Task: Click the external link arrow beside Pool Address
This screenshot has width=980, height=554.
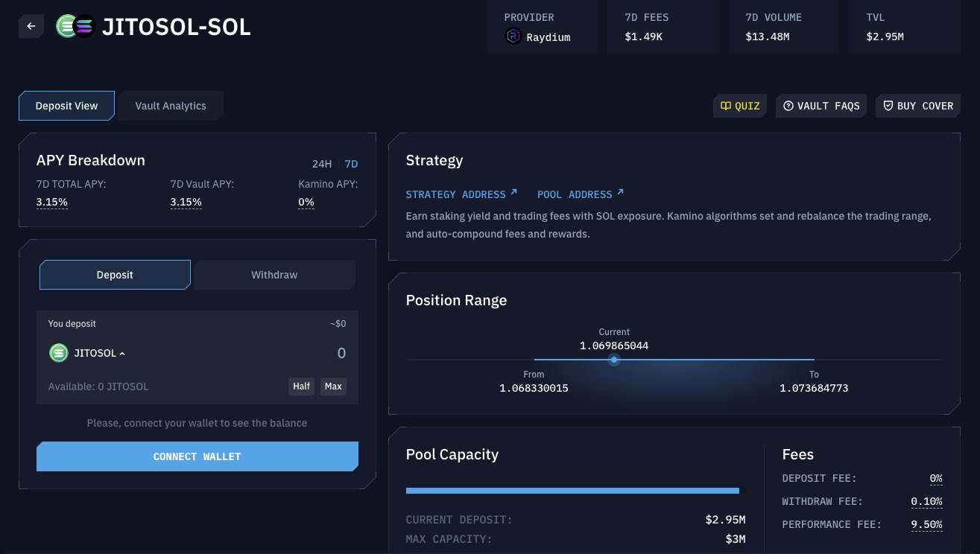Action: tap(620, 193)
